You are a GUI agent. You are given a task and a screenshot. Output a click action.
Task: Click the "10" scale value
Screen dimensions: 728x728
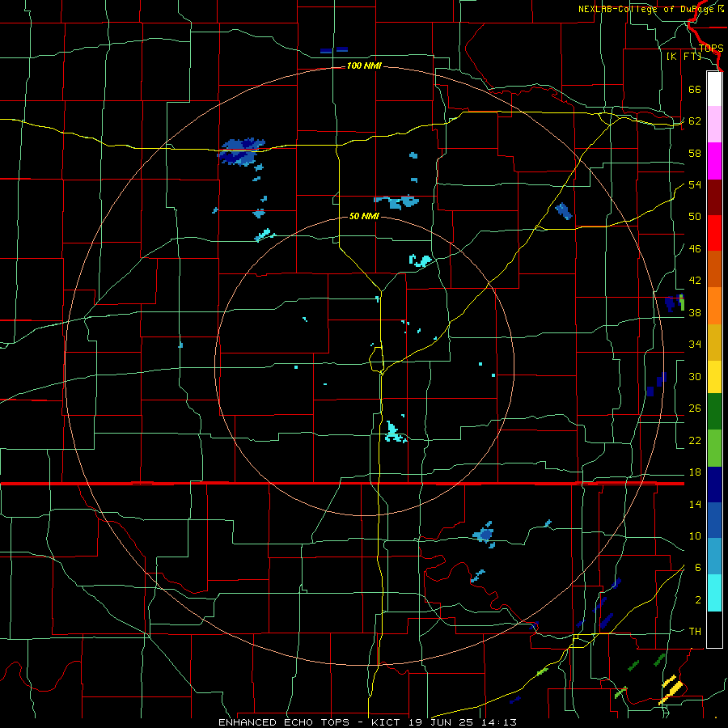pos(695,536)
